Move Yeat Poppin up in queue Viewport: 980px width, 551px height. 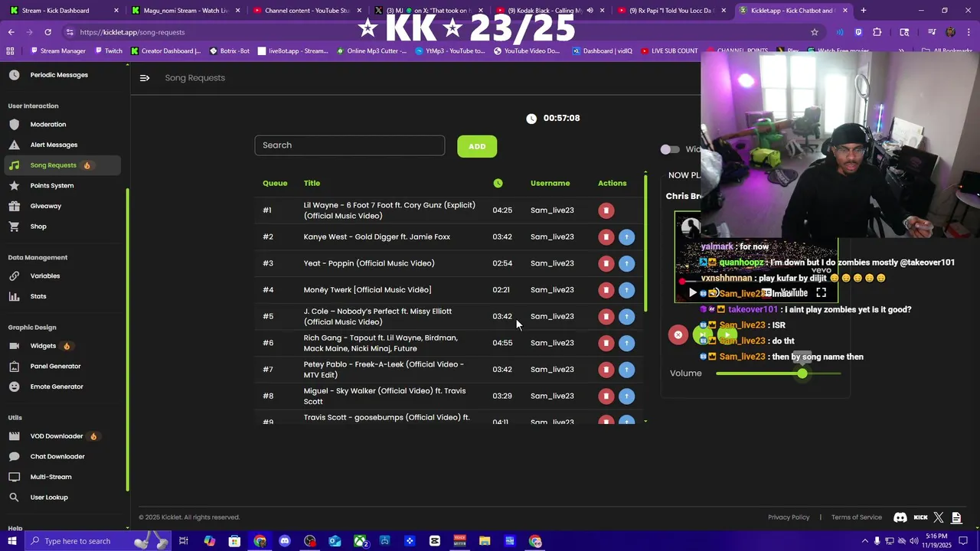[x=626, y=263]
